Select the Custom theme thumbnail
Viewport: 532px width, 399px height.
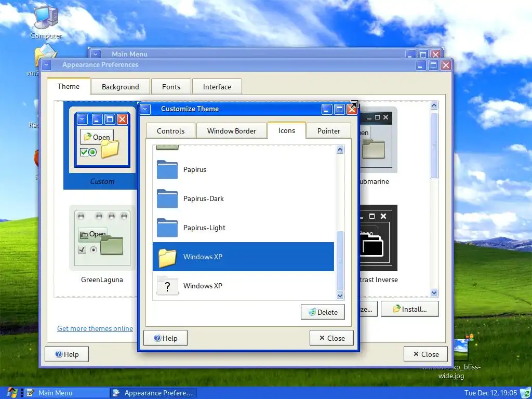click(x=102, y=145)
